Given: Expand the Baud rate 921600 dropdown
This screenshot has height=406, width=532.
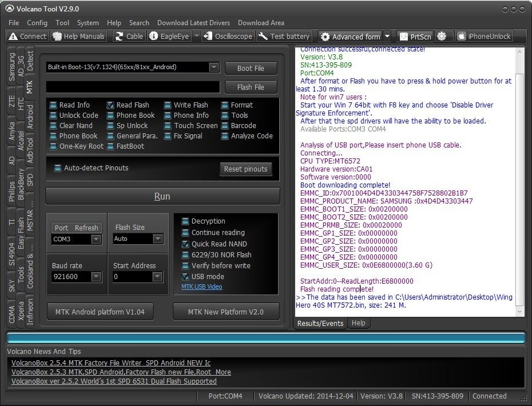Looking at the screenshot, I should pos(96,277).
